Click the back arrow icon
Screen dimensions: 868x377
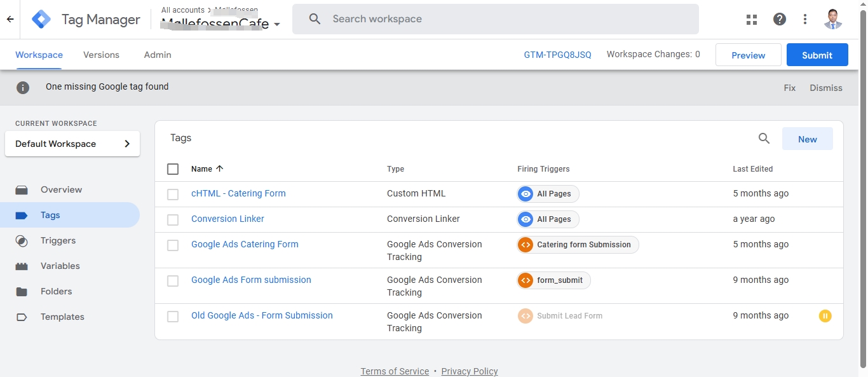click(x=10, y=19)
